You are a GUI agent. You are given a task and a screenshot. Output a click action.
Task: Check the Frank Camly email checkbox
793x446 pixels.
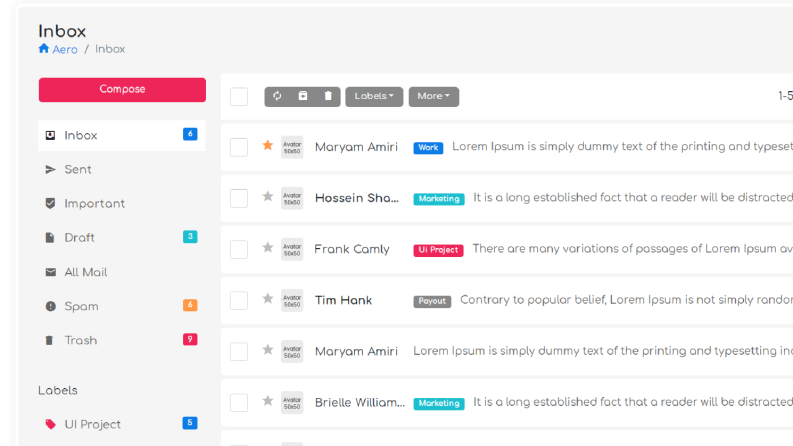tap(239, 249)
